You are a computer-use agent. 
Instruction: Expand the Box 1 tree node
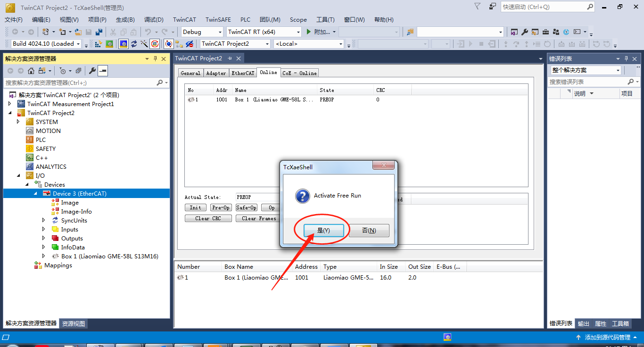[44, 256]
